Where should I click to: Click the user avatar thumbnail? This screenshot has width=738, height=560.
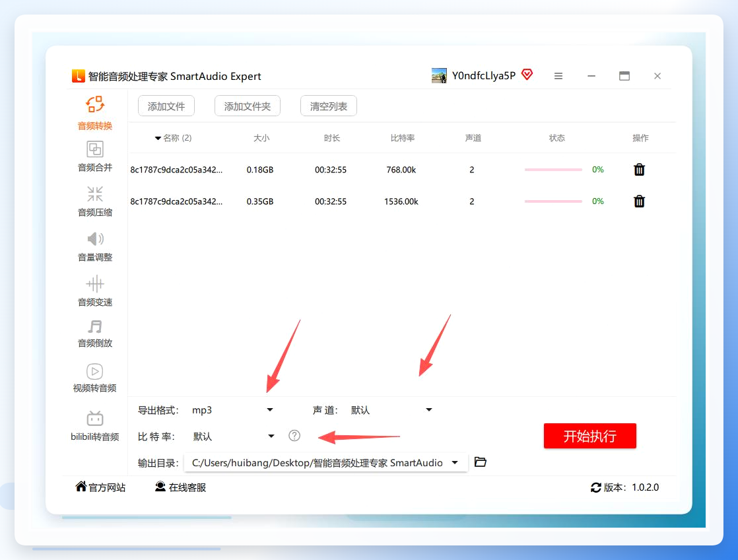coord(439,75)
